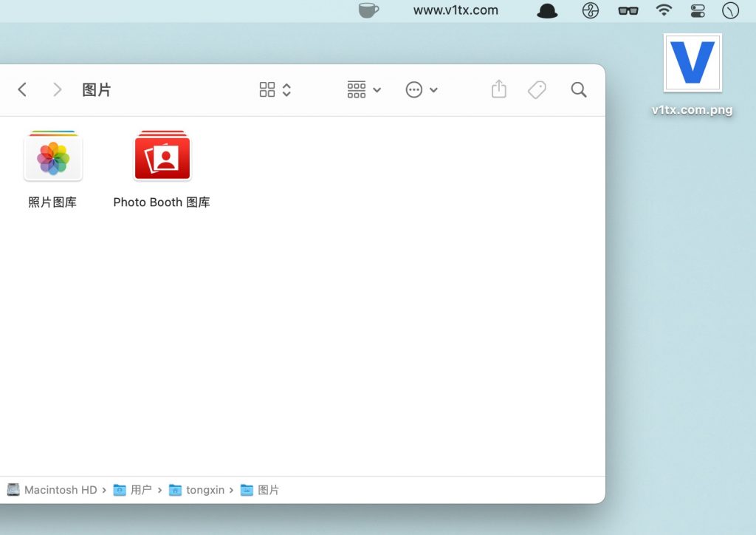This screenshot has height=535, width=756.
Task: Open Control Center in the menu bar
Action: pos(698,10)
